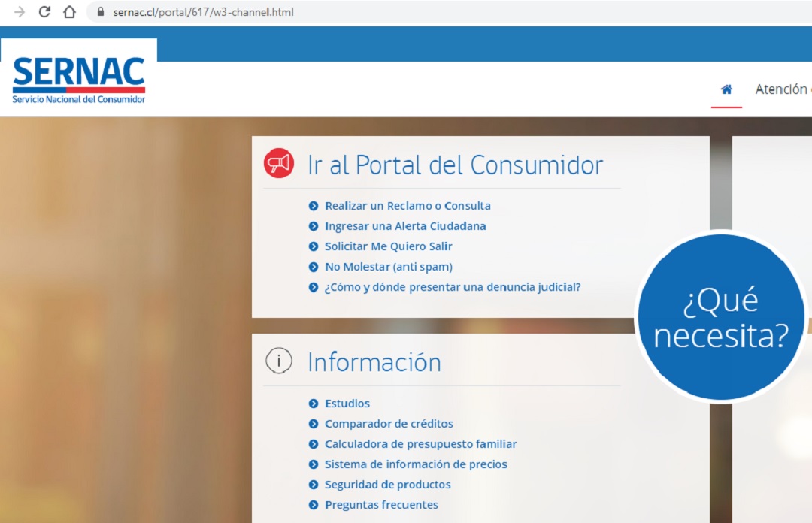Image resolution: width=812 pixels, height=523 pixels.
Task: Click the Información section heading
Action: pos(374,362)
